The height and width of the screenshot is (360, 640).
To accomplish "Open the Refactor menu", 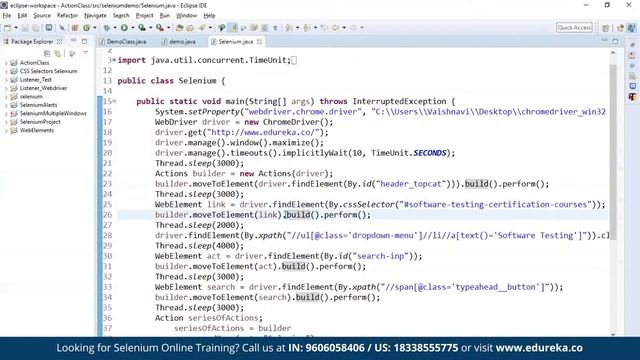I will (67, 16).
